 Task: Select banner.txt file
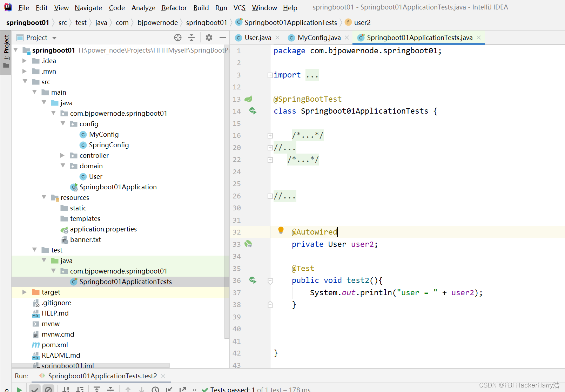[86, 239]
